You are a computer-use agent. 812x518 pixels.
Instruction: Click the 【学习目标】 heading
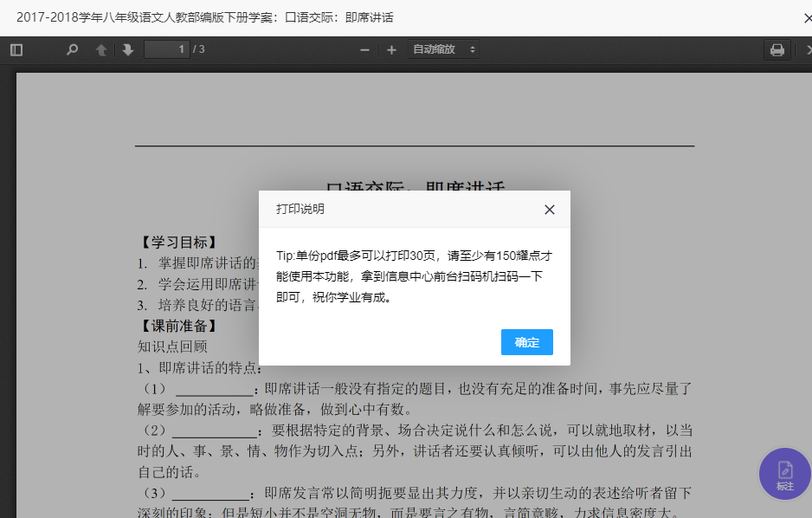tap(179, 242)
